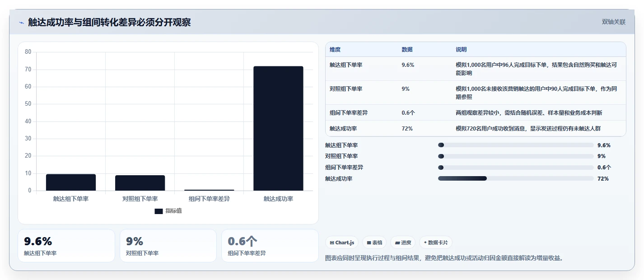This screenshot has width=644, height=280.
Task: Click the 0.6个 value in the table
Action: point(408,112)
